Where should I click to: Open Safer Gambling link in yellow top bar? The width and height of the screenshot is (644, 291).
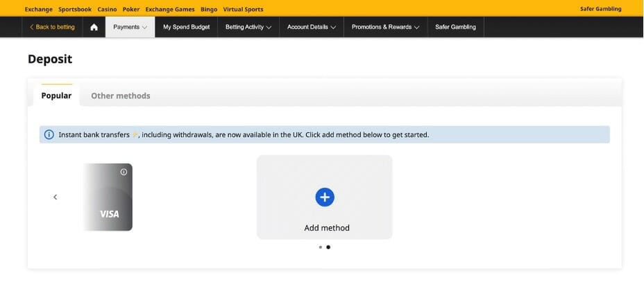[x=600, y=9]
